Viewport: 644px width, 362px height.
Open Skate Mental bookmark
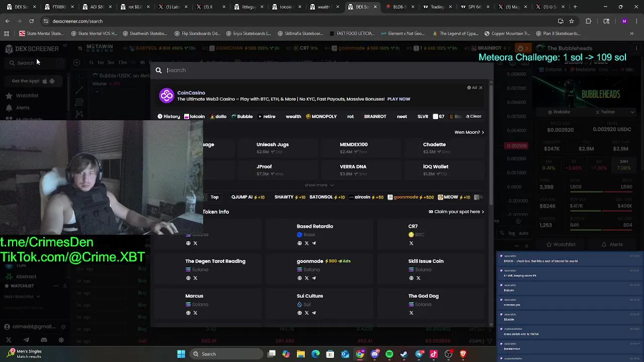click(x=41, y=34)
